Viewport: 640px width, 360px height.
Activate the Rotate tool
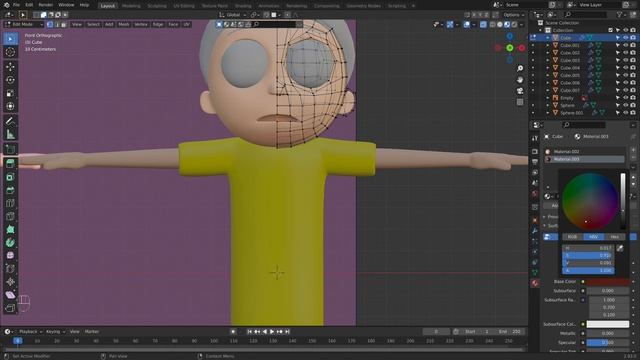pyautogui.click(x=10, y=80)
